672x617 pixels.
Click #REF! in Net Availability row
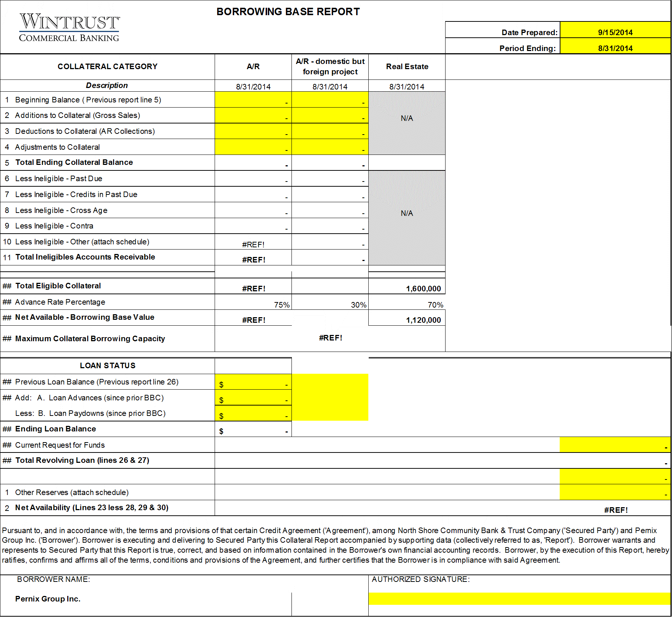coord(615,510)
